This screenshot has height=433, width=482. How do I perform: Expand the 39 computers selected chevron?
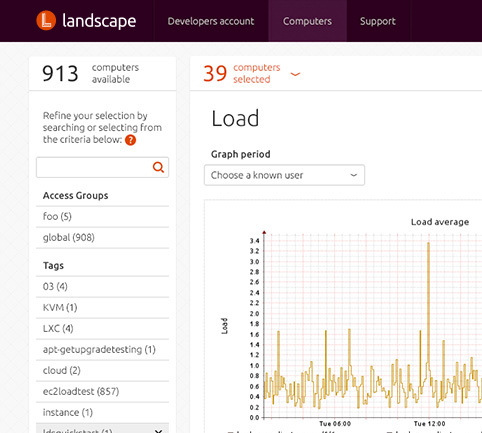[295, 74]
